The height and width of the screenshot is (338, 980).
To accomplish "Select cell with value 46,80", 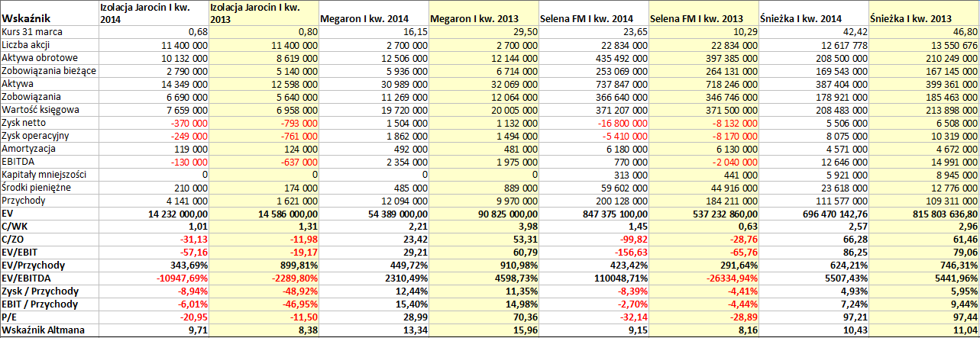I will [x=923, y=32].
